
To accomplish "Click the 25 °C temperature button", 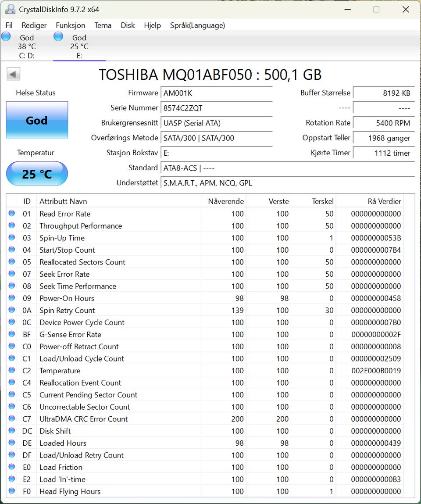I will [37, 174].
